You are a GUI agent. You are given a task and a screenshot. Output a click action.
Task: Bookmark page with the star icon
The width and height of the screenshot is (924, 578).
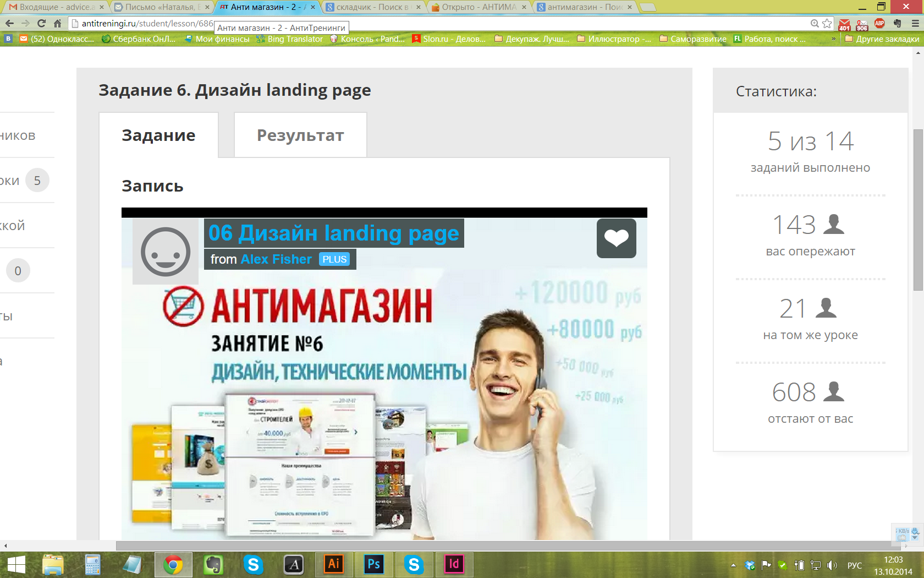(827, 23)
